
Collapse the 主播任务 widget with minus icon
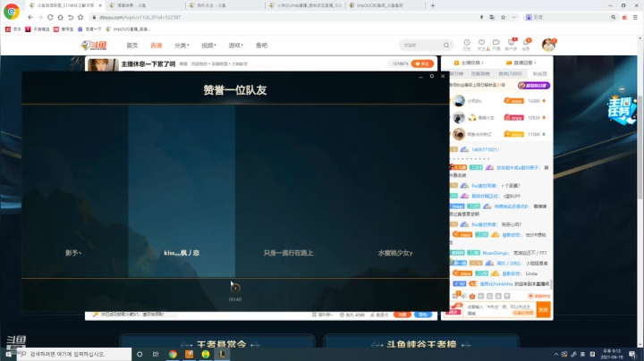(622, 88)
